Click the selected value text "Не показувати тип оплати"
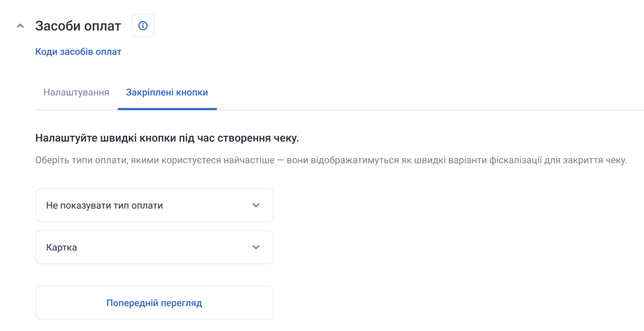The image size is (644, 331). (x=104, y=205)
